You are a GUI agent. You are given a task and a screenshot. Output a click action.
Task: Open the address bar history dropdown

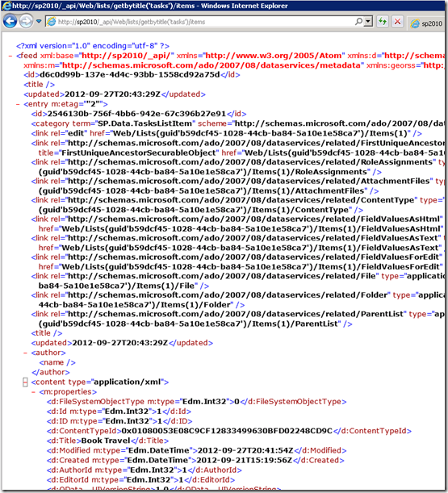point(368,21)
